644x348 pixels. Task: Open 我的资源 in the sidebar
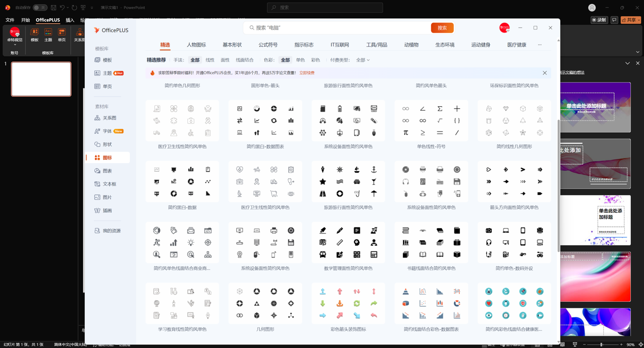[x=108, y=231]
